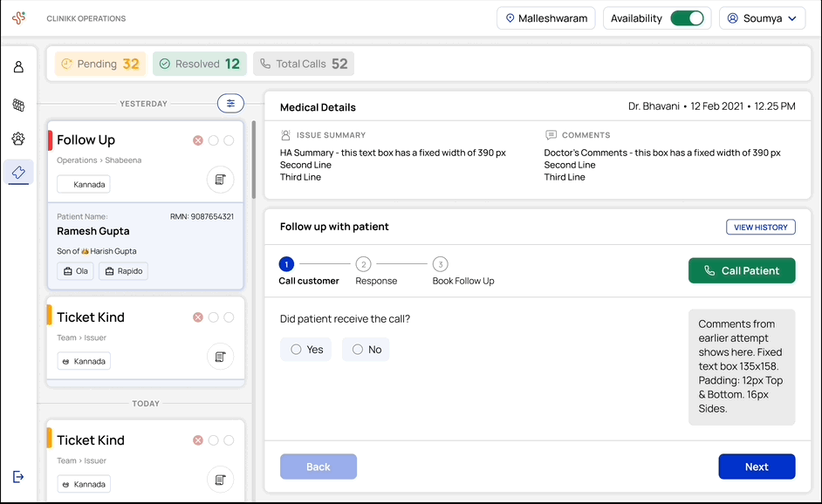
Task: Click the account avatar icon beside Soumya
Action: 733,18
